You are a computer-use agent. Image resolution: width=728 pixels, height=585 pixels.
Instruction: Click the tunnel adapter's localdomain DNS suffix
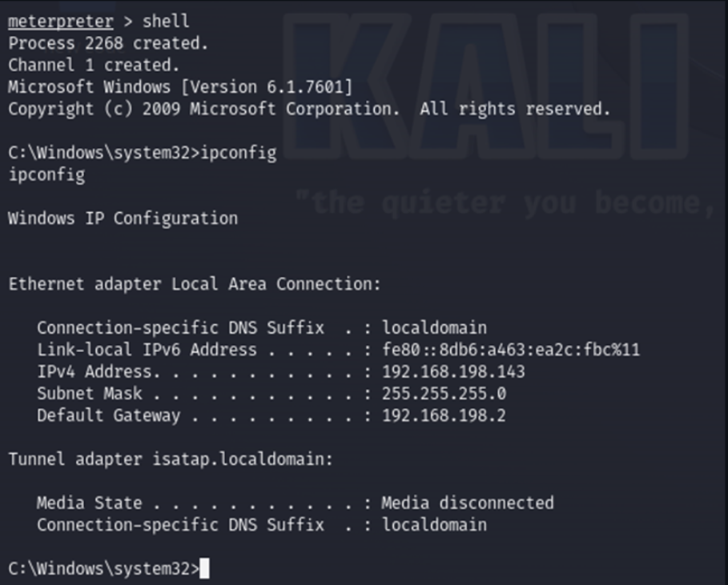[435, 525]
